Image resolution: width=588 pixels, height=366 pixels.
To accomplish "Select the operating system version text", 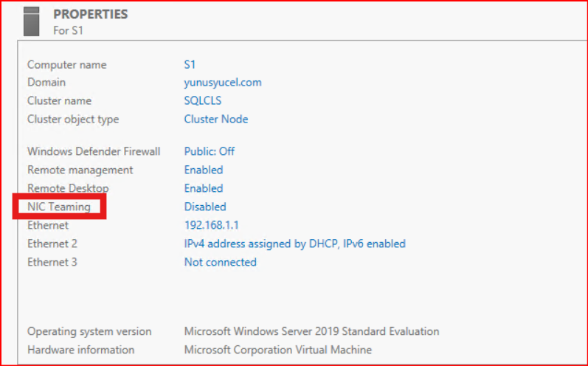I will point(311,331).
